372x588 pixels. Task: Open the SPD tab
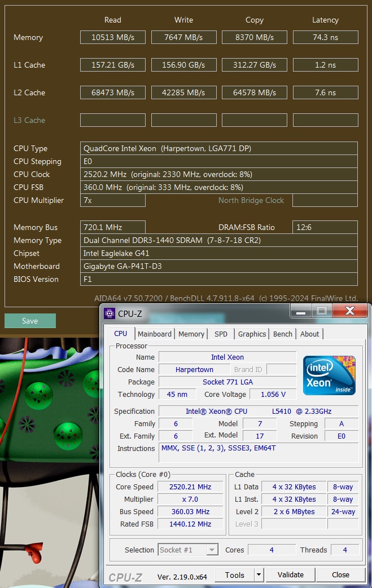[x=221, y=334]
